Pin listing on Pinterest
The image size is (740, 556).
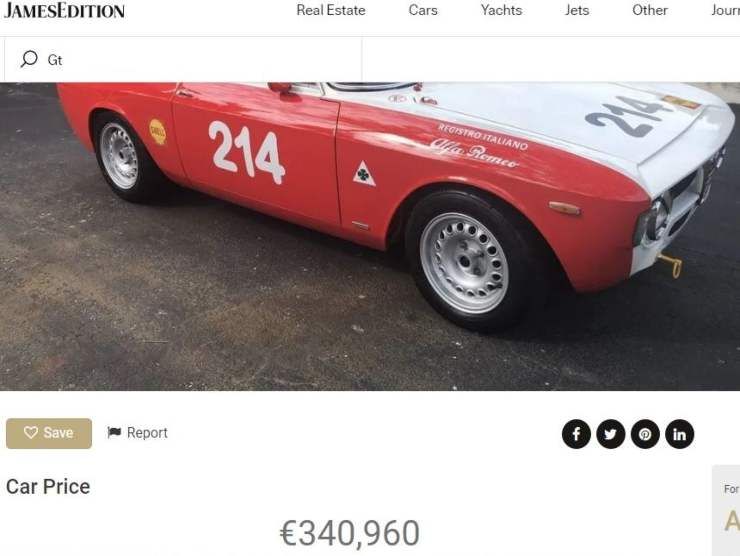point(645,434)
